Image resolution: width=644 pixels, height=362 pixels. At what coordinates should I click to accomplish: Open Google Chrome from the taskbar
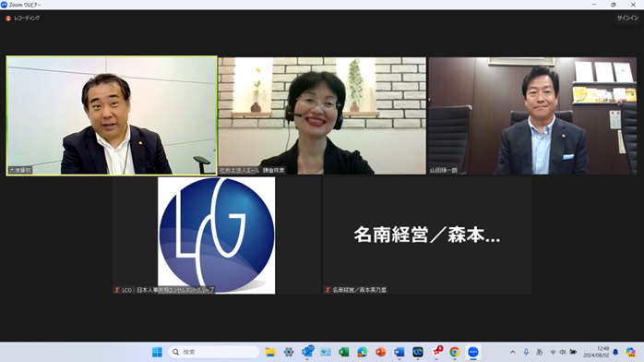coord(455,352)
